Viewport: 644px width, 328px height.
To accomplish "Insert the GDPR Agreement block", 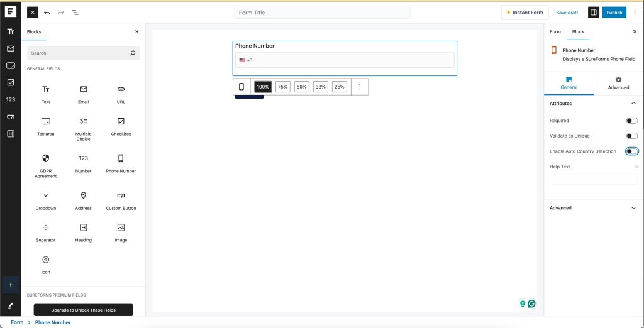I will pyautogui.click(x=45, y=162).
